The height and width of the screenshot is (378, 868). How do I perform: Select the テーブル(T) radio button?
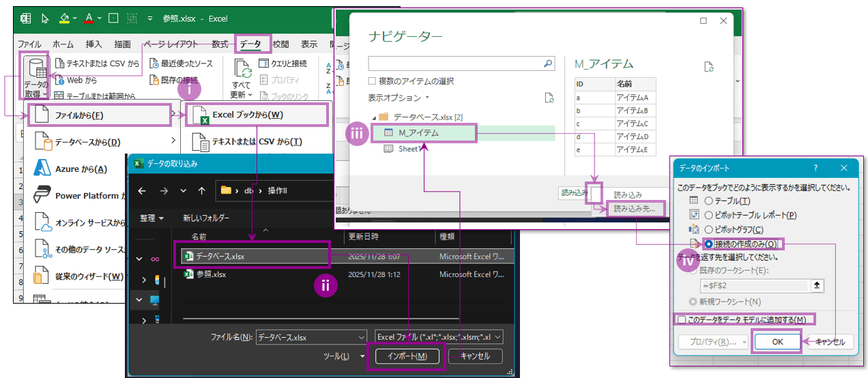click(708, 201)
